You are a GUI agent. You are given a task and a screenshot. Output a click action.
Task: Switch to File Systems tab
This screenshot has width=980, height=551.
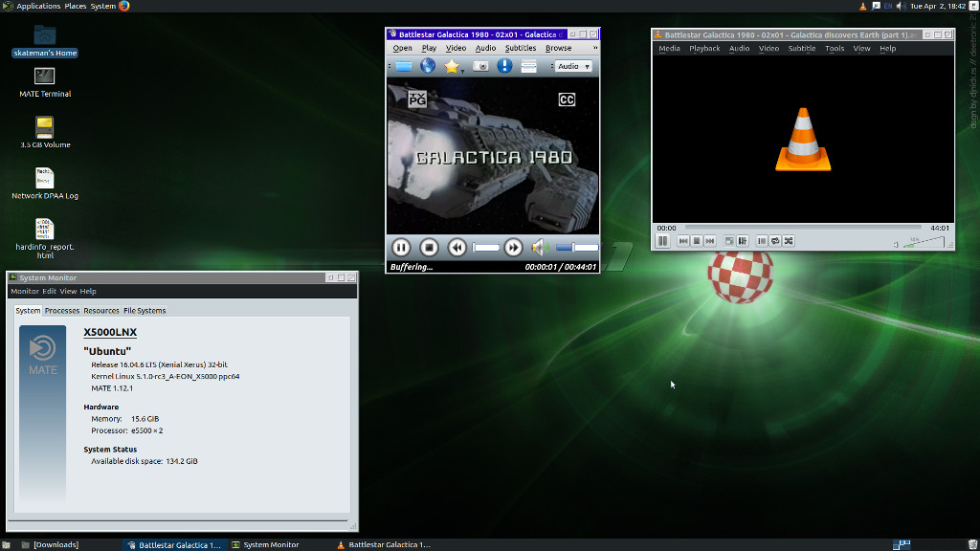click(145, 311)
